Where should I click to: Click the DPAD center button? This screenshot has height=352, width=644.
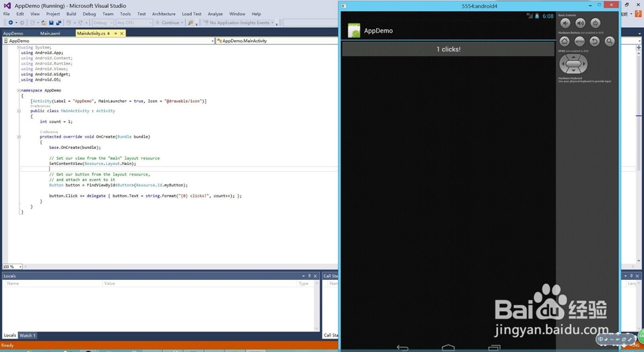coord(573,64)
